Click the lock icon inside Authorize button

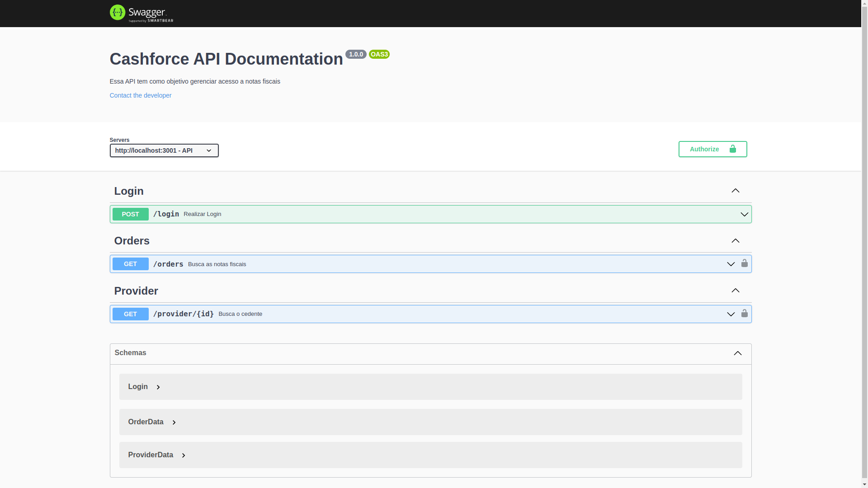point(732,149)
